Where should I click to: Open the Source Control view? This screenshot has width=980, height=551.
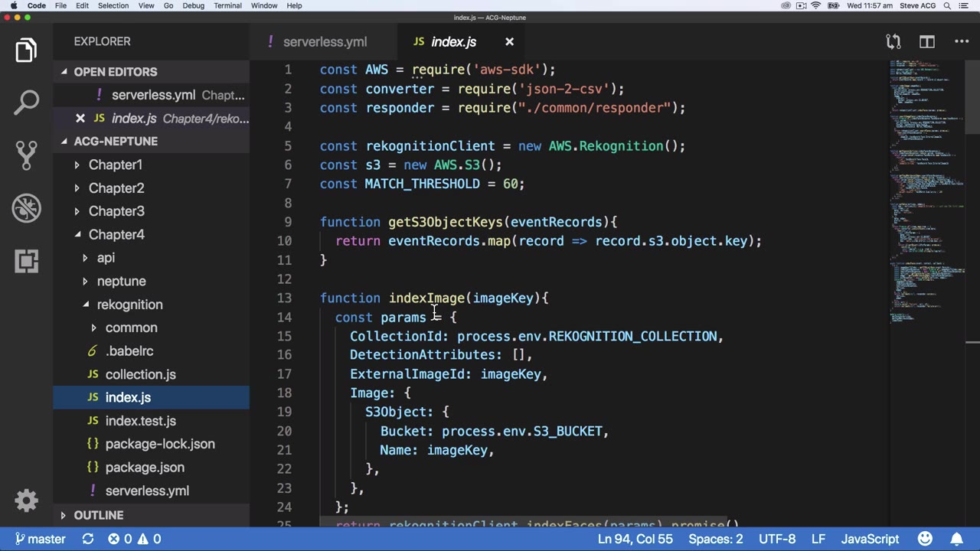pos(26,155)
